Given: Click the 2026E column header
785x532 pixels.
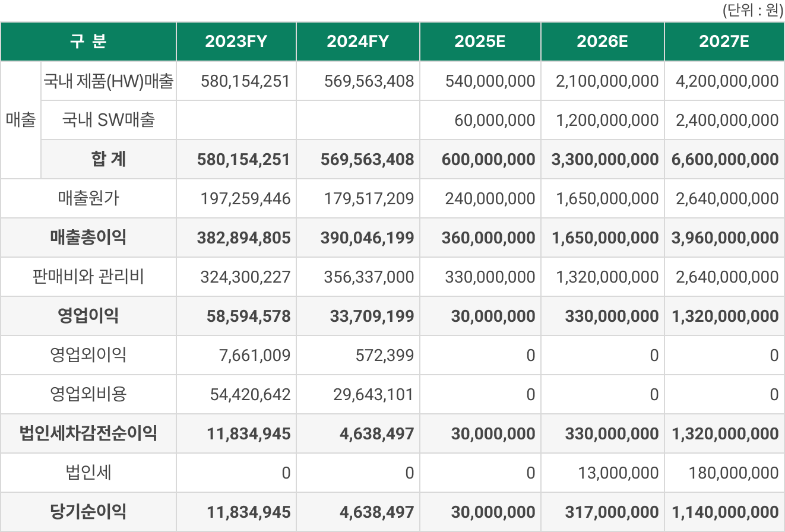Looking at the screenshot, I should pos(602,42).
